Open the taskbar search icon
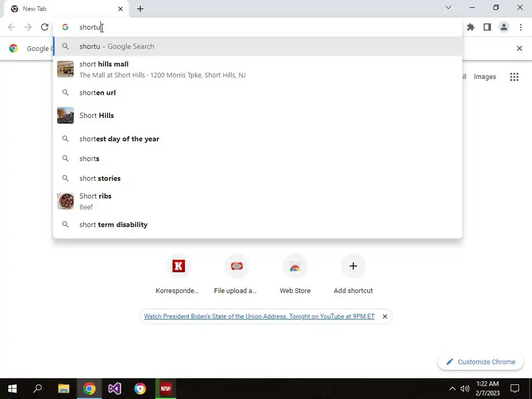The image size is (532, 399). pos(37,389)
